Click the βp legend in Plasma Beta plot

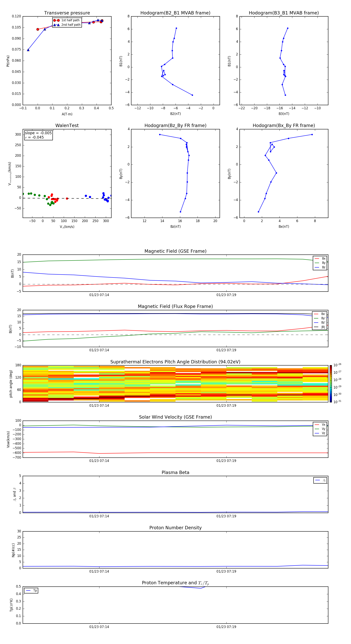coord(320,480)
